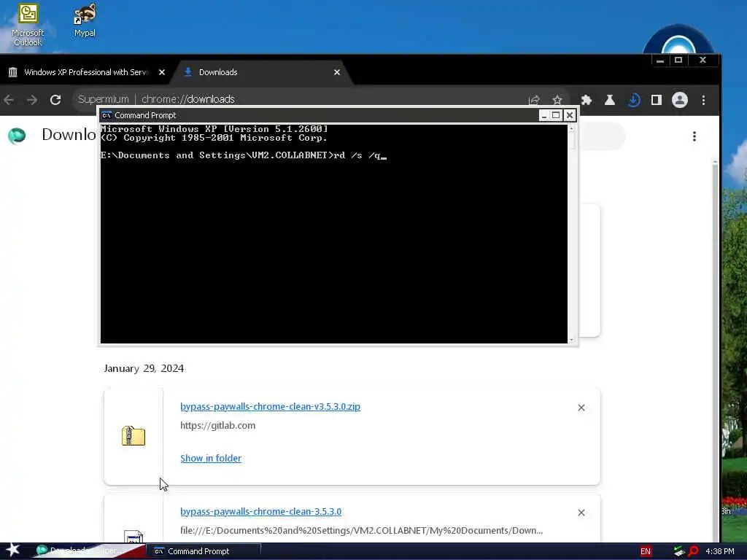Toggle the side panel icon
This screenshot has width=747, height=560.
[x=657, y=100]
